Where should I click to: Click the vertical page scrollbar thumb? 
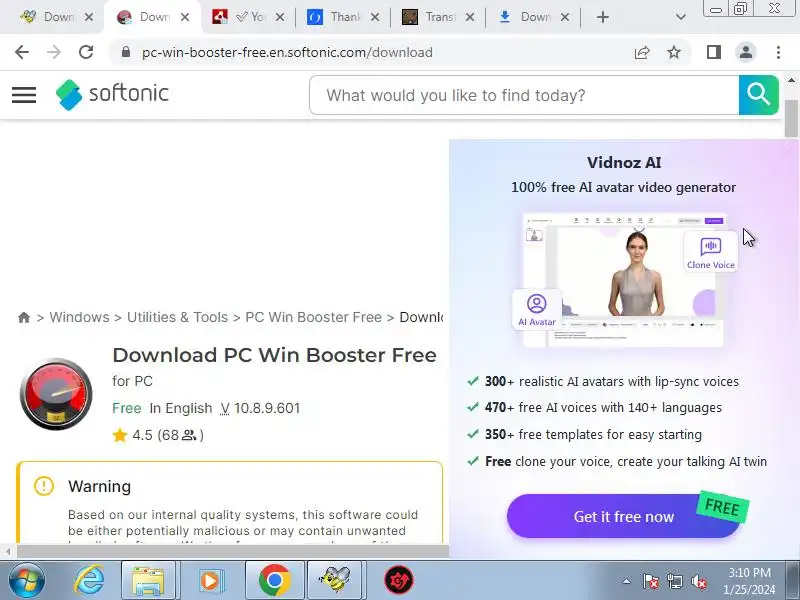(791, 118)
